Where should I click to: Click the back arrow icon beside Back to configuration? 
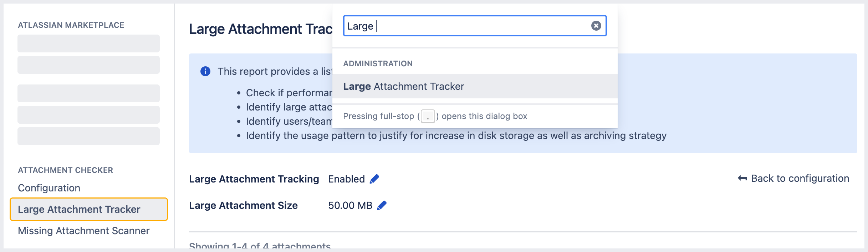pos(742,178)
